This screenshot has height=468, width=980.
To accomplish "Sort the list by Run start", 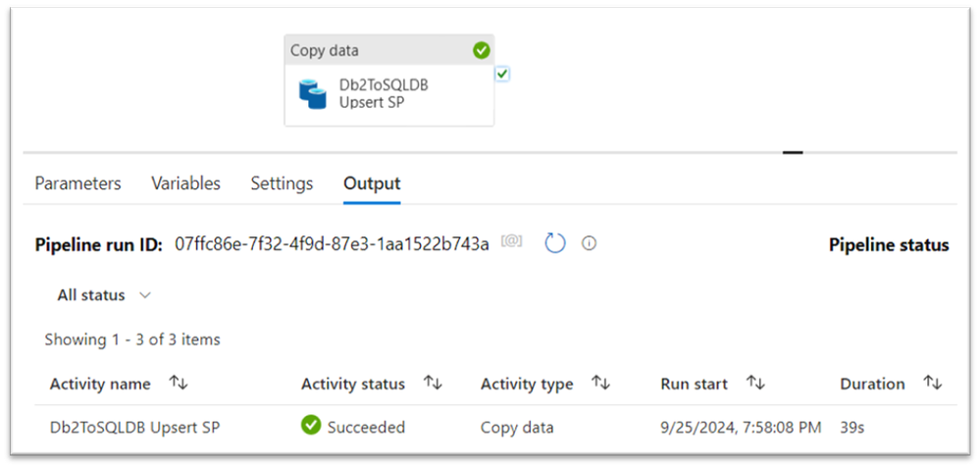I will coord(755,384).
